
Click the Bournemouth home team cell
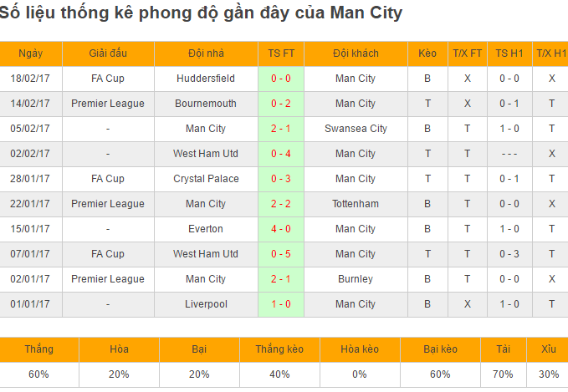click(x=206, y=104)
